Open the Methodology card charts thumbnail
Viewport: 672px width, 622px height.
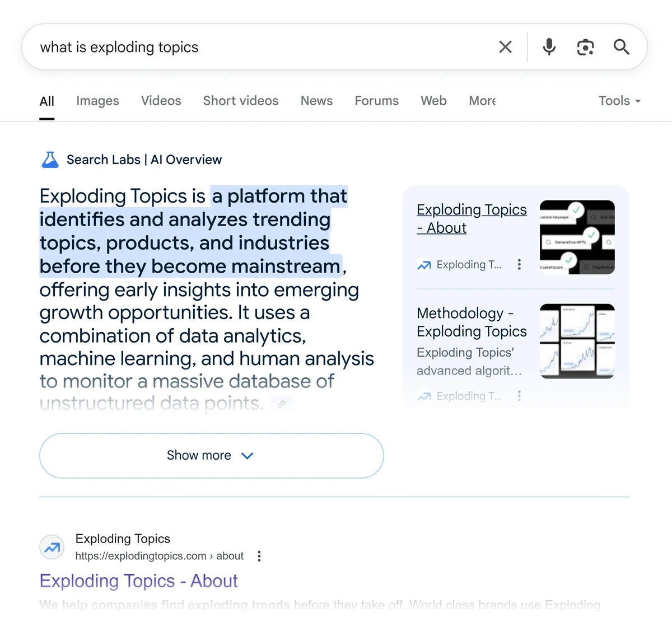tap(577, 341)
